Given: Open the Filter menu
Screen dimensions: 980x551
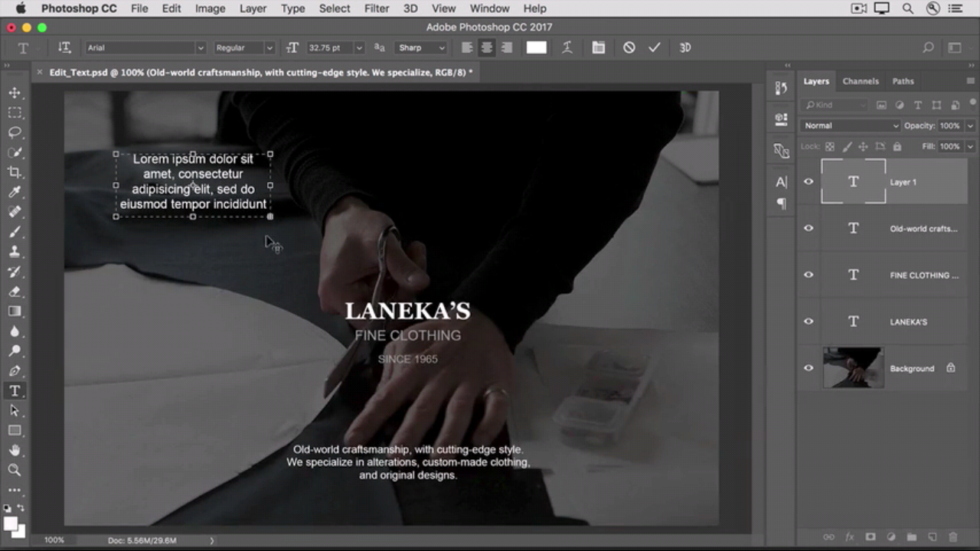Looking at the screenshot, I should coord(376,8).
